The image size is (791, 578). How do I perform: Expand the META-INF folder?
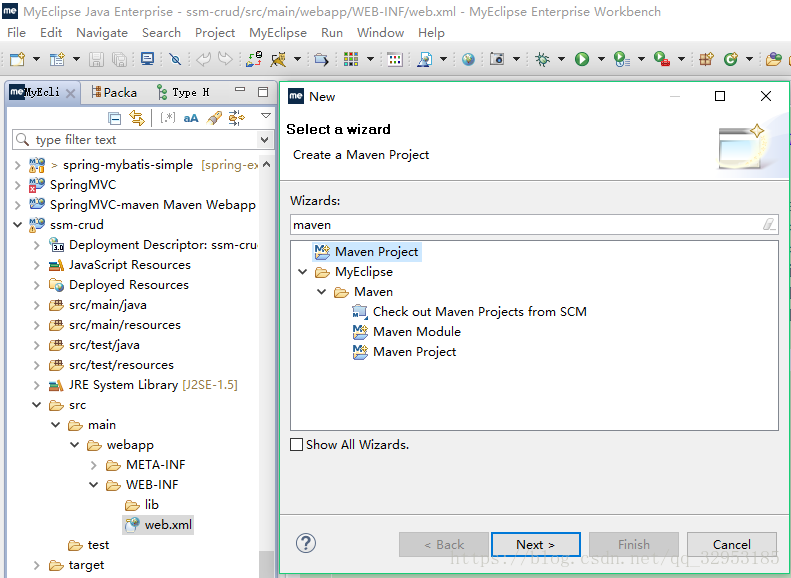pos(94,465)
